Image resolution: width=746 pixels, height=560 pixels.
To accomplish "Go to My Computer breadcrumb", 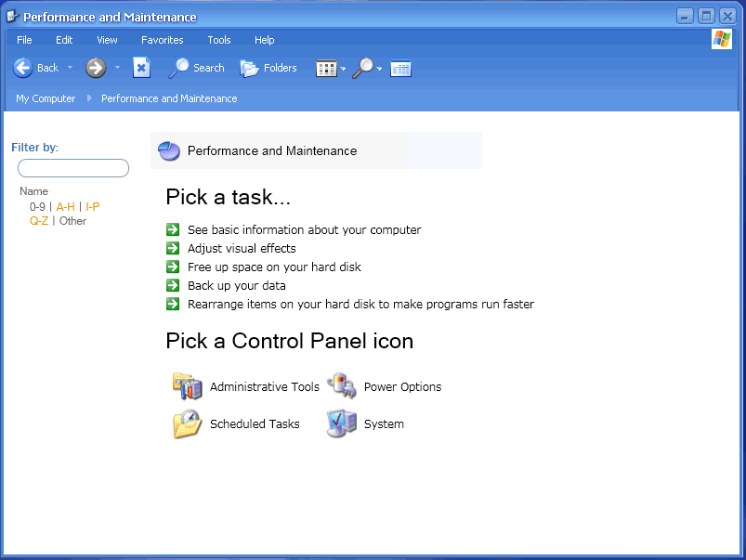I will tap(46, 98).
